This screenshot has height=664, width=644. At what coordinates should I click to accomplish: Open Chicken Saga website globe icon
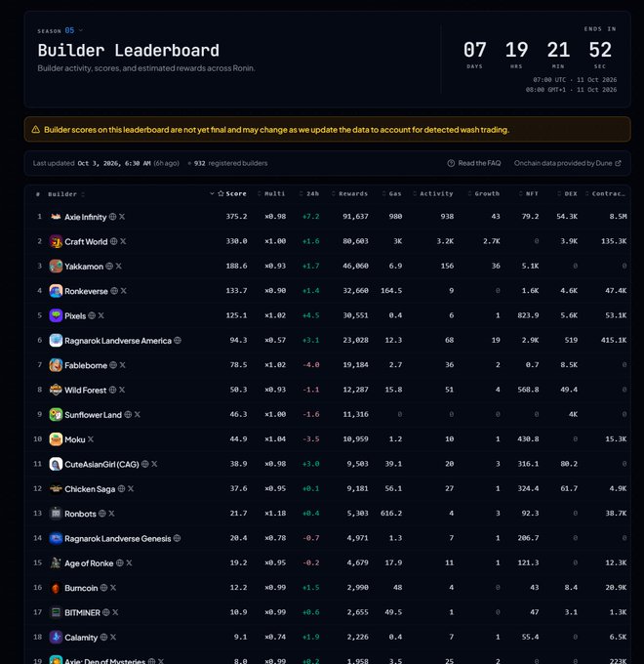pyautogui.click(x=121, y=488)
